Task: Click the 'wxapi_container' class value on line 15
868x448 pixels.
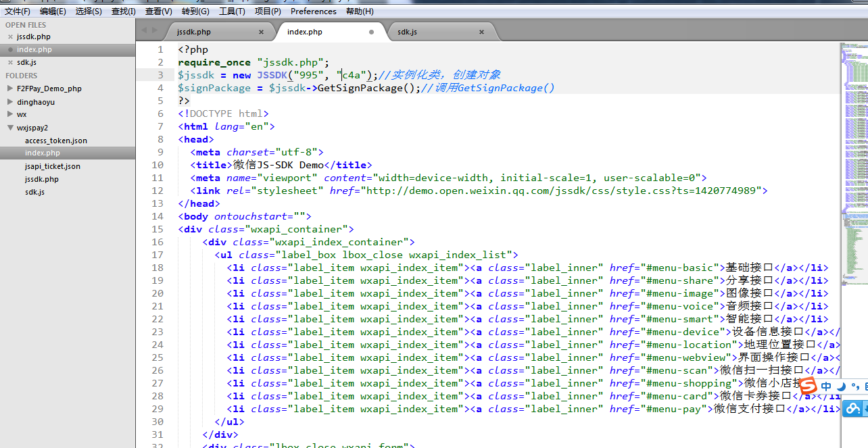Action: [x=299, y=229]
